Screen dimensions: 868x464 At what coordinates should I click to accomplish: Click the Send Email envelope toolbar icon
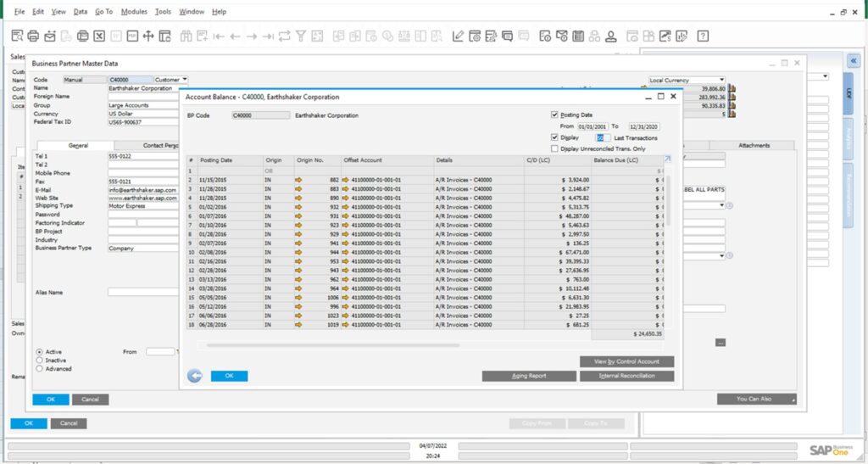(x=50, y=36)
